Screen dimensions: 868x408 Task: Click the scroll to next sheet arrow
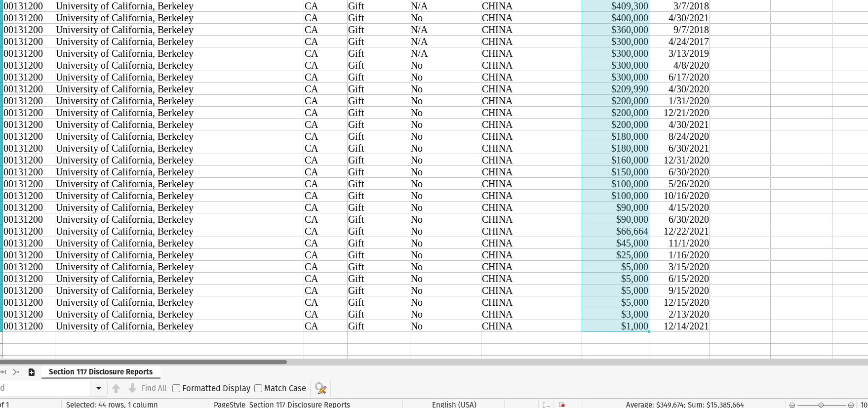(x=16, y=372)
